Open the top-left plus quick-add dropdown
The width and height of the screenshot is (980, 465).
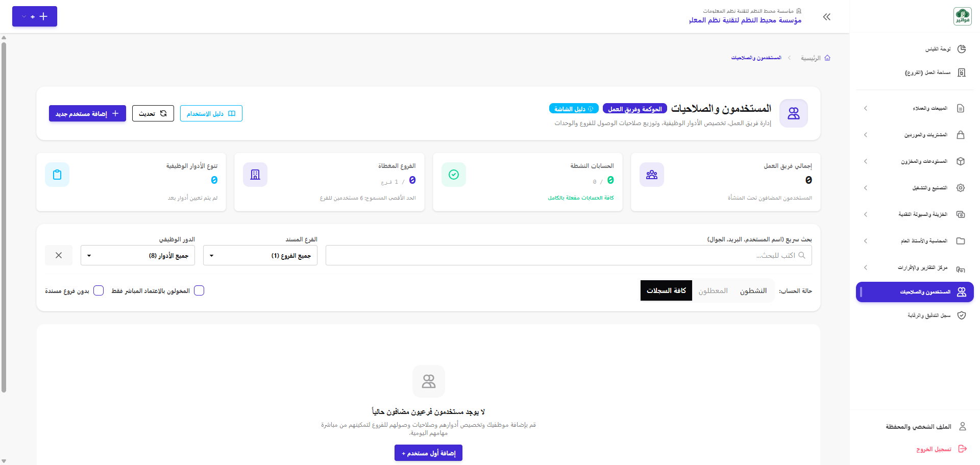pos(35,16)
